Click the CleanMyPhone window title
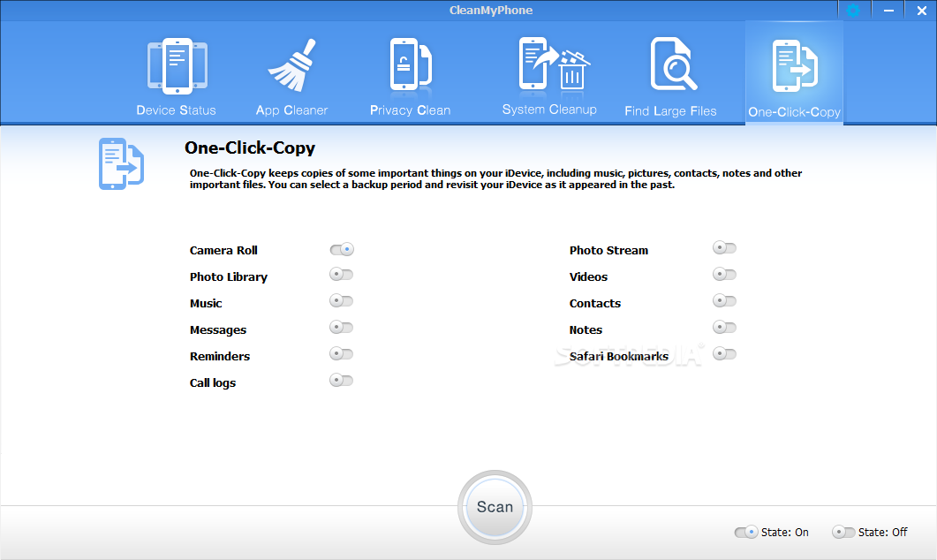The height and width of the screenshot is (560, 937). [x=491, y=11]
